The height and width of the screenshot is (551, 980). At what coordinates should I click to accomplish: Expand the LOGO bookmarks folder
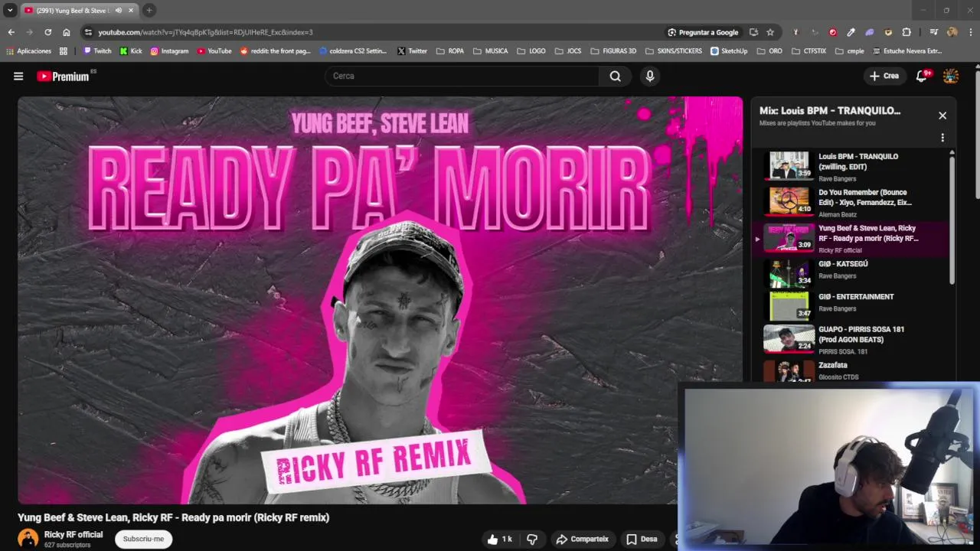tap(531, 51)
